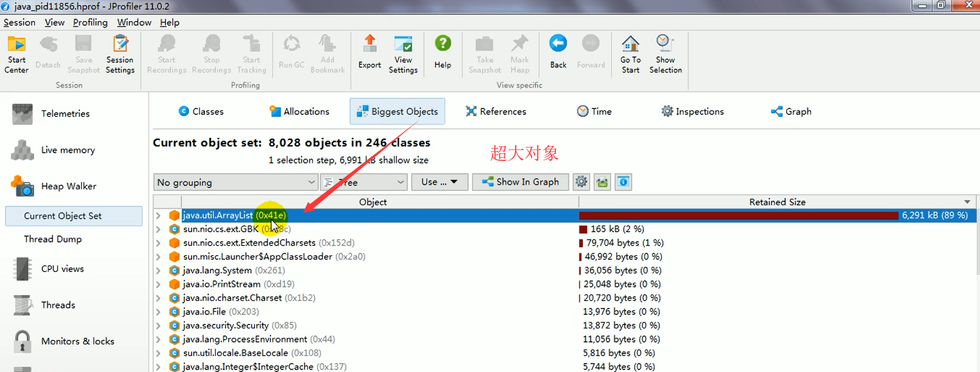Switch to the References tab
Screen dimensions: 980x372
click(496, 111)
